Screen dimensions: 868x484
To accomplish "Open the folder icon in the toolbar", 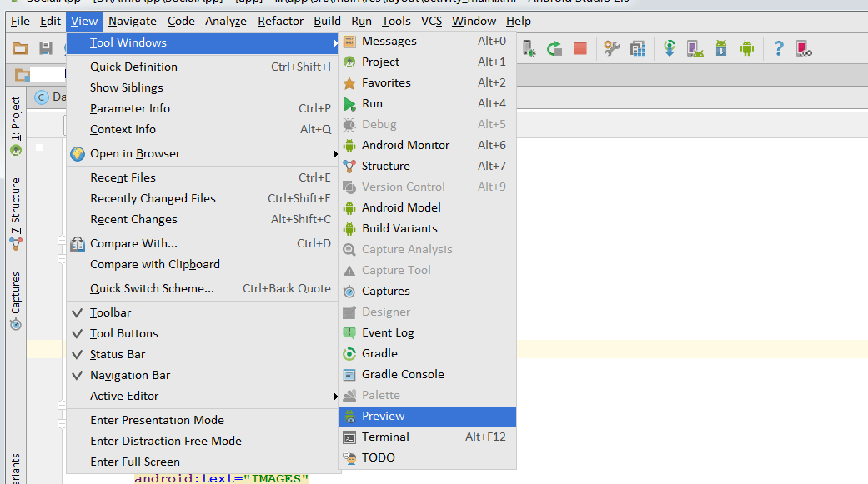I will [20, 48].
